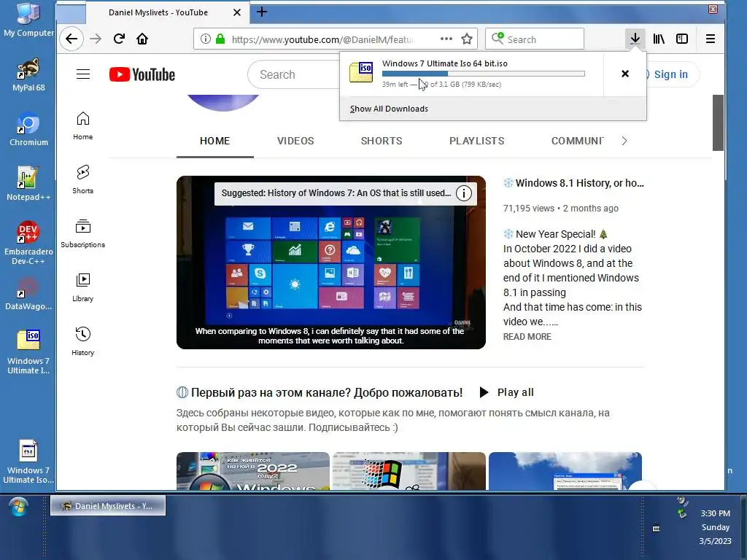Open the Windows flag logo video thumbnail

pos(409,471)
